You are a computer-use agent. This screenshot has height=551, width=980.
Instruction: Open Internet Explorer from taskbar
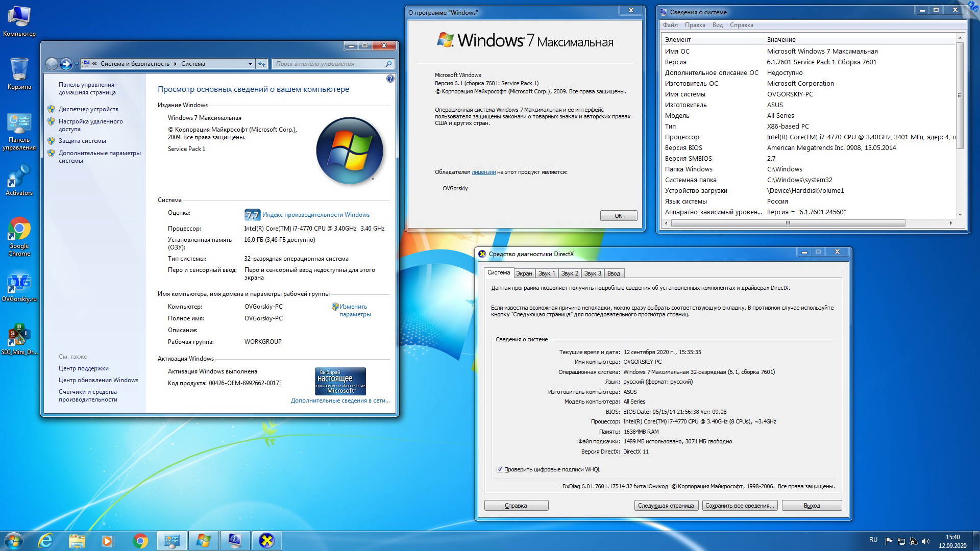pyautogui.click(x=45, y=540)
